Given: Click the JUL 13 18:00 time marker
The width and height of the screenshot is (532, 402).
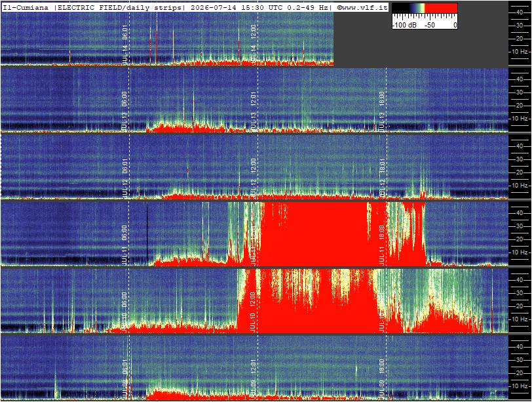Looking at the screenshot, I should pos(382,111).
